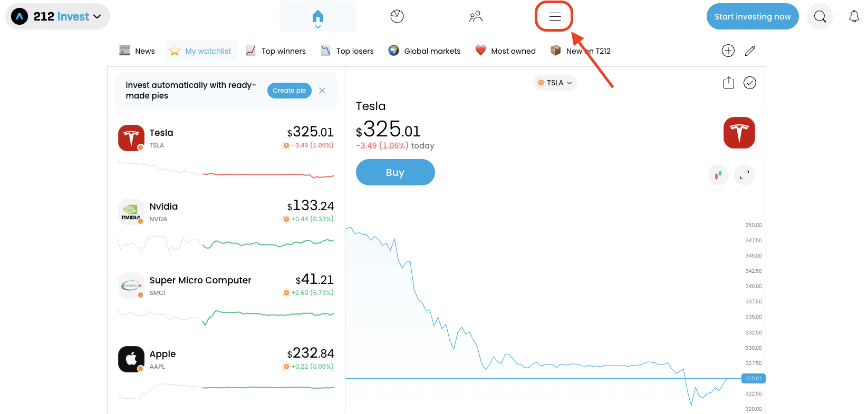Click the edit pencil icon

click(750, 51)
